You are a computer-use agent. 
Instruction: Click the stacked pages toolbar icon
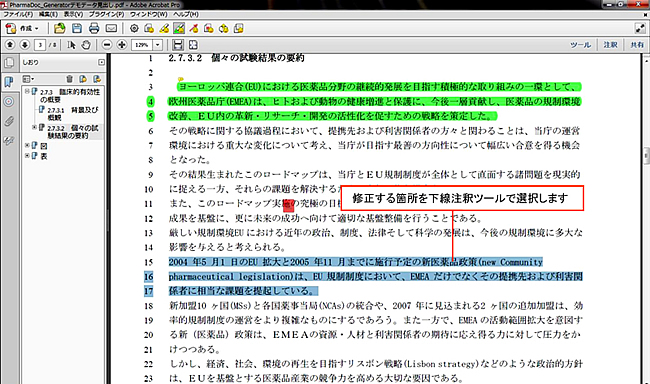pos(238,29)
